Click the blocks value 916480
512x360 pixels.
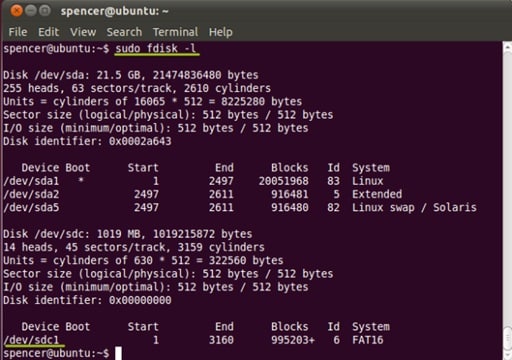(290, 208)
